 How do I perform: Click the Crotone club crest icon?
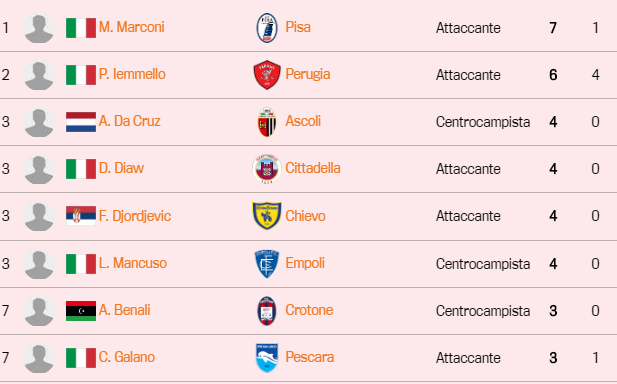click(x=267, y=310)
